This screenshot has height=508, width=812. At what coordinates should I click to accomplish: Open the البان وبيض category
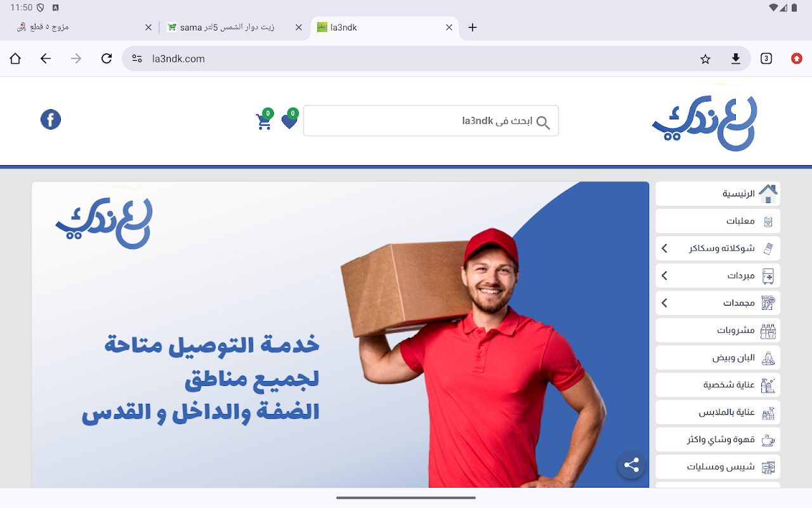717,358
